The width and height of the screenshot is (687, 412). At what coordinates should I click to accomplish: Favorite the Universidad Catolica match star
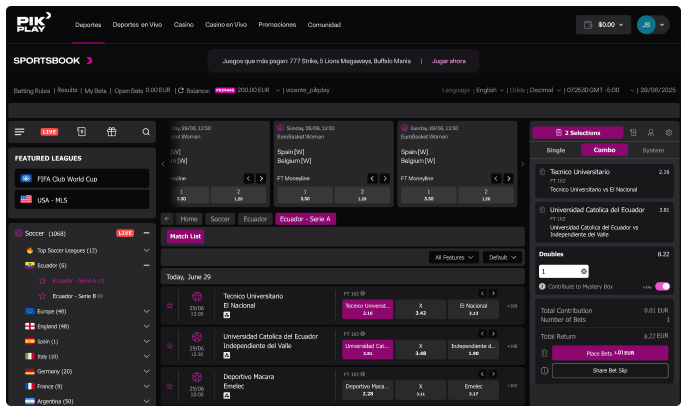point(170,346)
